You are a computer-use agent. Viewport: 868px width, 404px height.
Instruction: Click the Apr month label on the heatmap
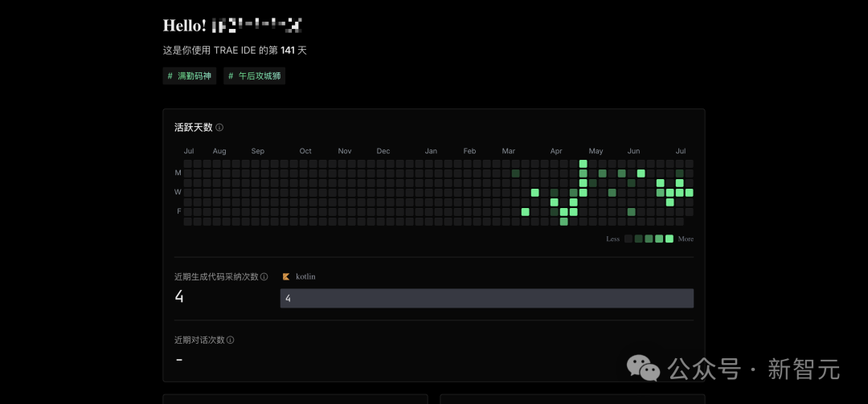tap(556, 151)
